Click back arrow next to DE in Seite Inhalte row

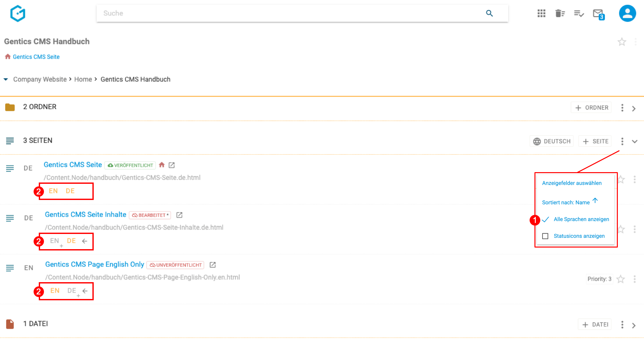coord(85,241)
